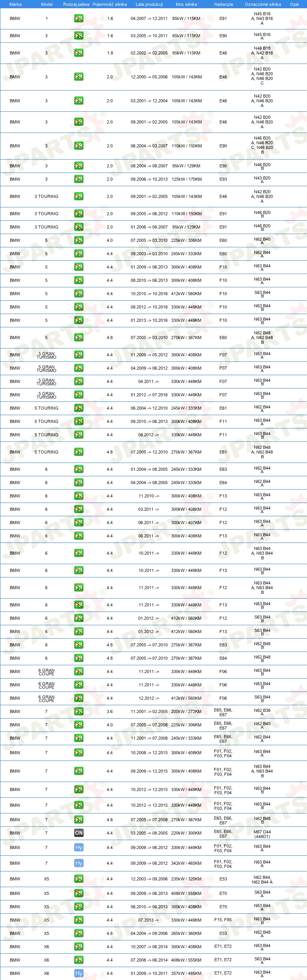
Task: Click the F15, F85 body cell
Action: tap(223, 920)
